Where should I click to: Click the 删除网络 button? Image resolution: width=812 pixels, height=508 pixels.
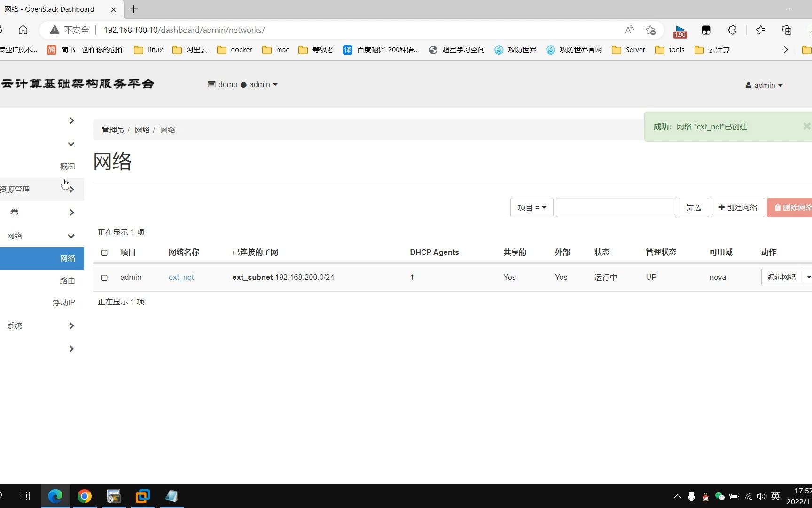[789, 208]
